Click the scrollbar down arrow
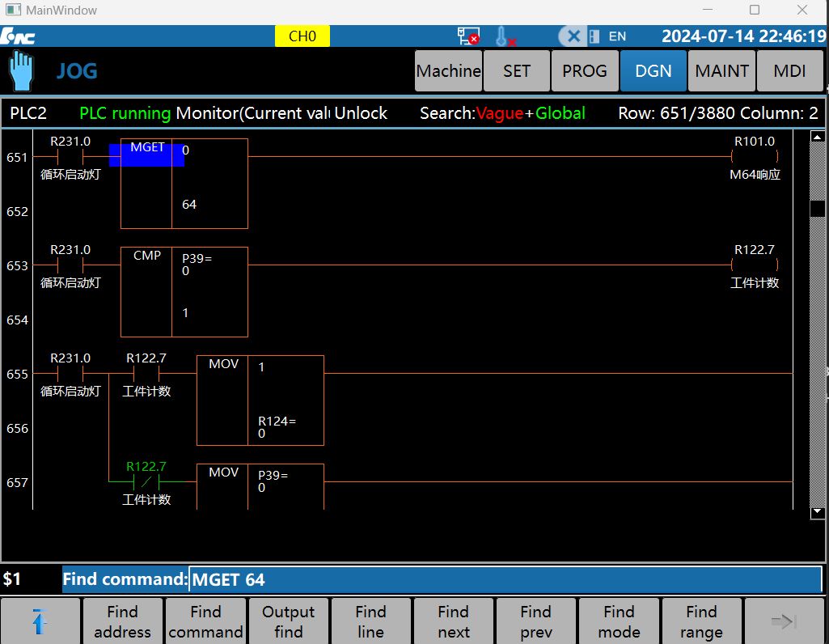 (x=818, y=512)
